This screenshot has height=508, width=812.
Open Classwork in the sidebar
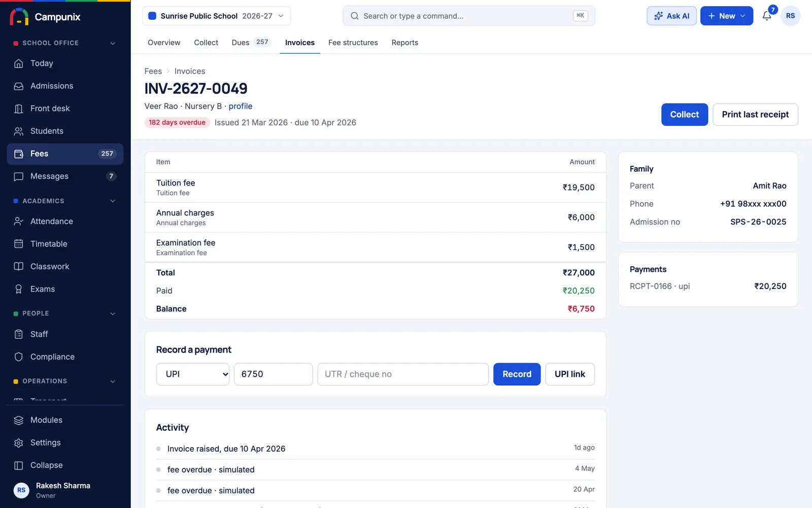click(65, 267)
